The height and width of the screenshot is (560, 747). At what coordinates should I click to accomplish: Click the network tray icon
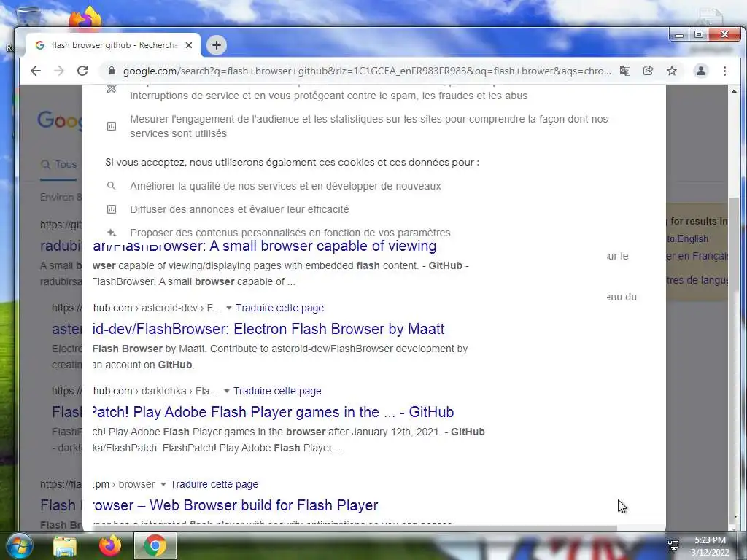pos(673,545)
